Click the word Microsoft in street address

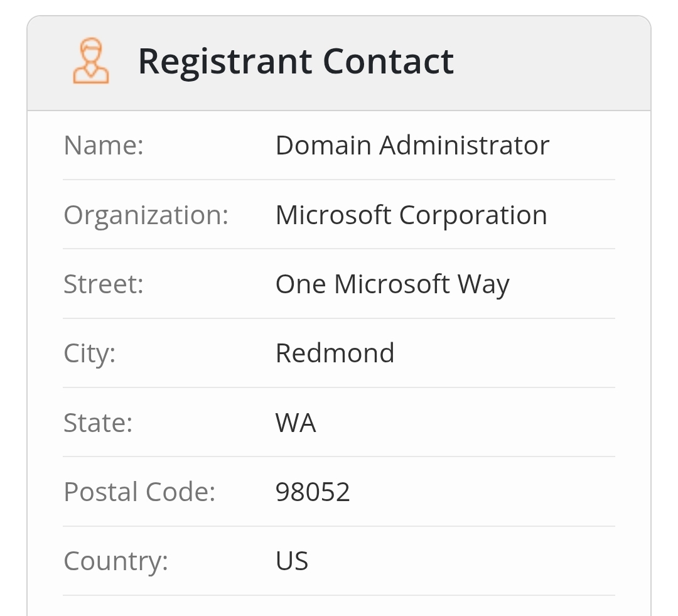[392, 284]
